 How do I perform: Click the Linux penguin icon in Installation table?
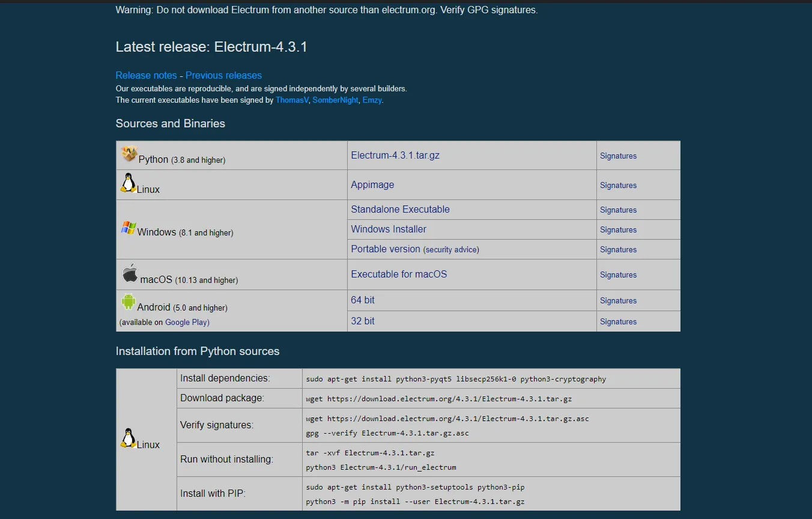(128, 438)
